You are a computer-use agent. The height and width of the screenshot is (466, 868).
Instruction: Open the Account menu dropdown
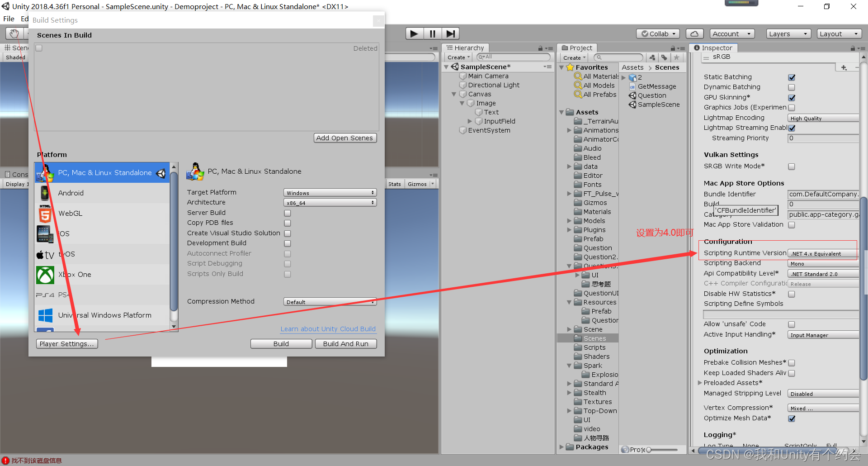click(x=732, y=34)
